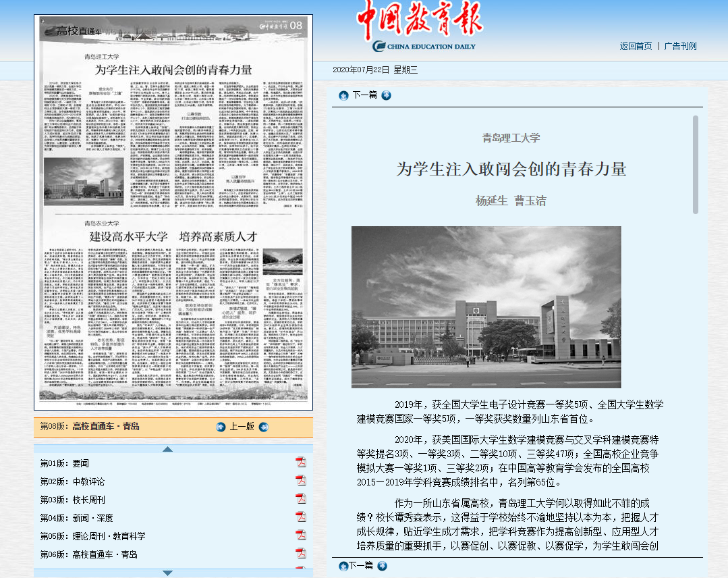The width and height of the screenshot is (728, 578).
Task: Click the article's vertical scrollbar thumb
Action: point(696,165)
